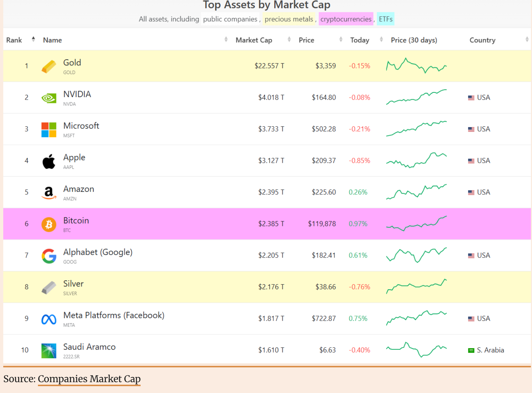Click the Gold bar icon
The width and height of the screenshot is (532, 393).
tap(49, 66)
